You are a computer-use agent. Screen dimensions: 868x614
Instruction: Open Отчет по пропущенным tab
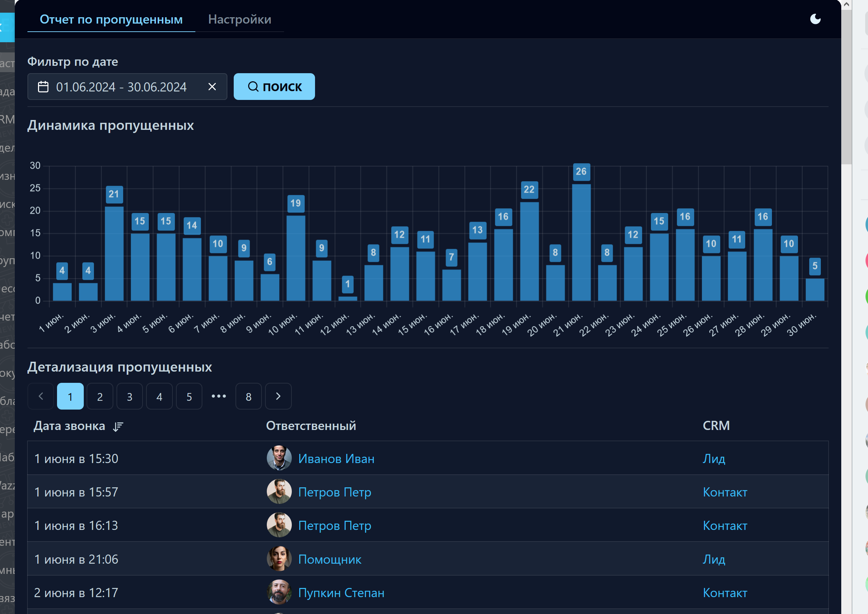(x=111, y=19)
